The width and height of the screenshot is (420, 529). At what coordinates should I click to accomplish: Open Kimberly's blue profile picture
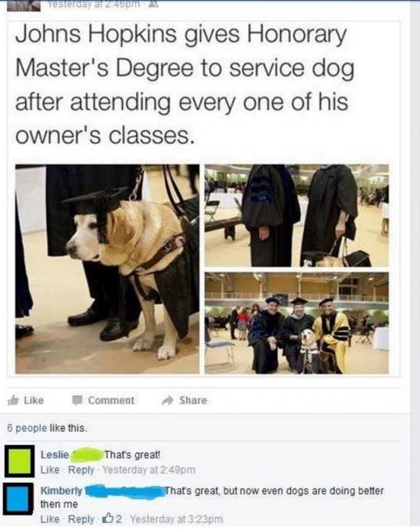(18, 498)
